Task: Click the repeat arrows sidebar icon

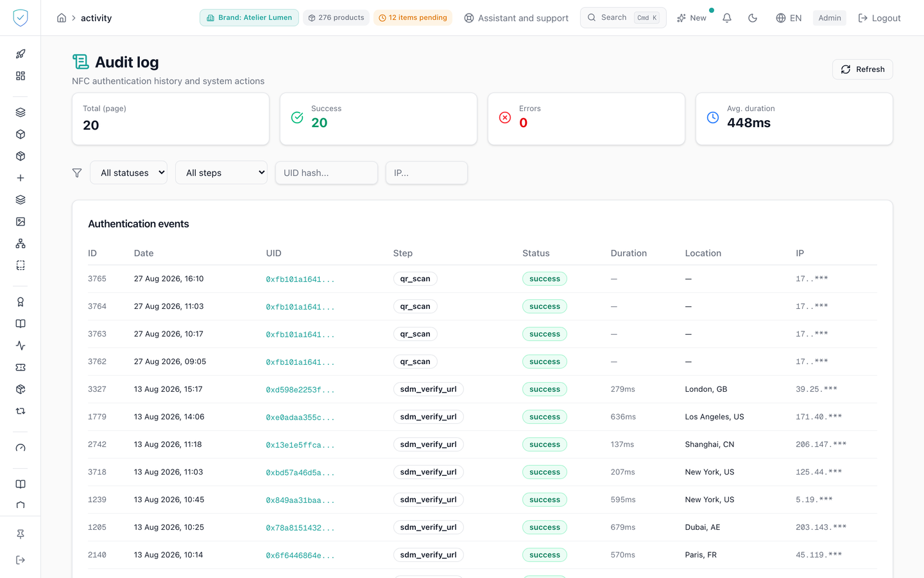Action: click(x=21, y=411)
